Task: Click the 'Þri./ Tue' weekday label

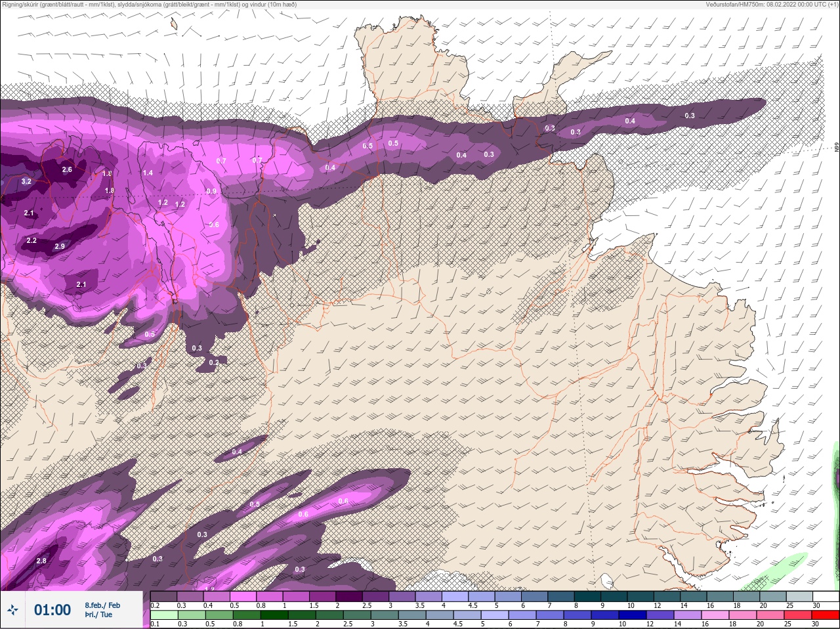Action: click(x=98, y=615)
